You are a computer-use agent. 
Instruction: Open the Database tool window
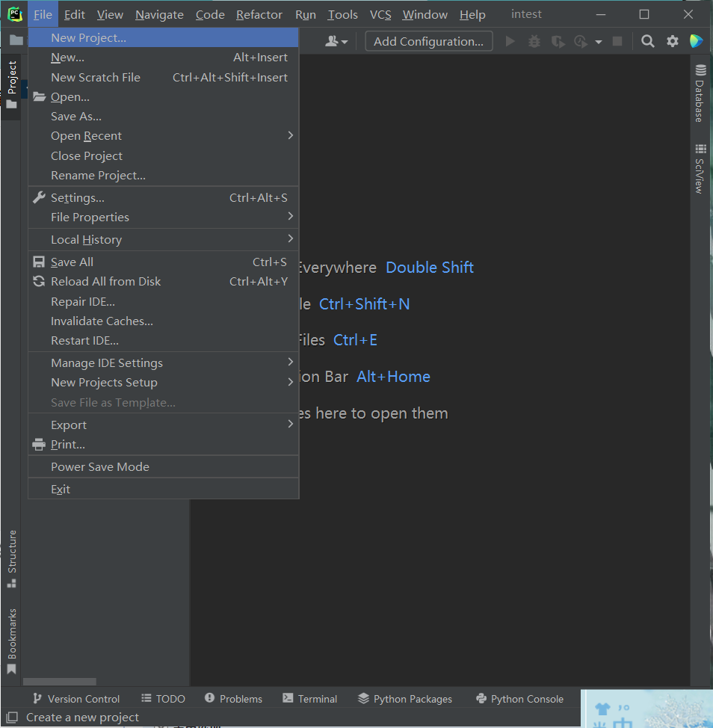700,93
